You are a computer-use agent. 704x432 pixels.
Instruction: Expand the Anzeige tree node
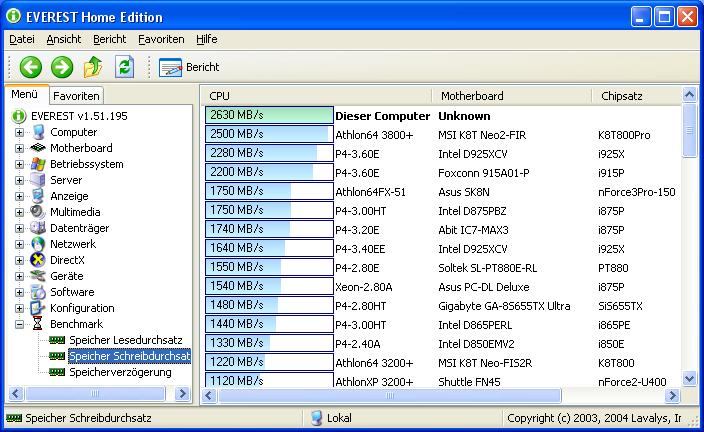pos(19,196)
